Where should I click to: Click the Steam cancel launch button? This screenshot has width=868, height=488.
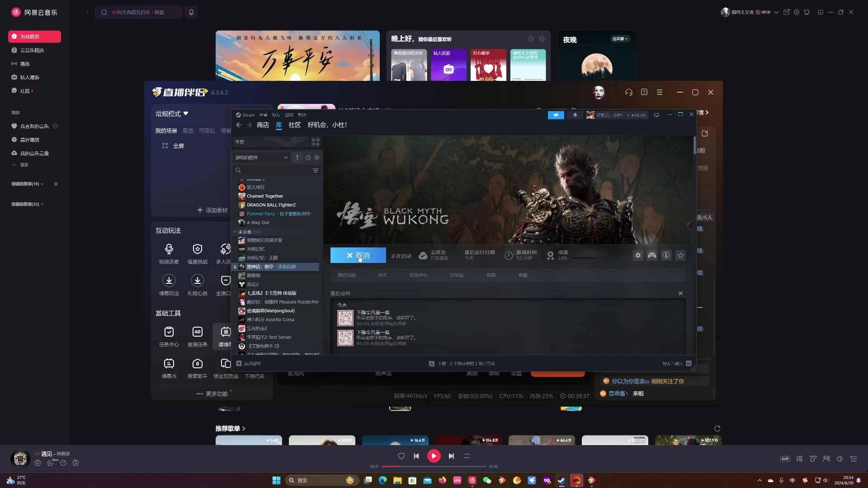[x=358, y=255]
